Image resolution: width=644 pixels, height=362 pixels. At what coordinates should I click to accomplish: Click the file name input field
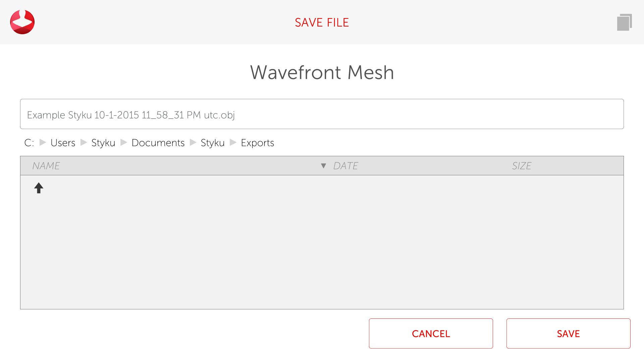(x=322, y=114)
